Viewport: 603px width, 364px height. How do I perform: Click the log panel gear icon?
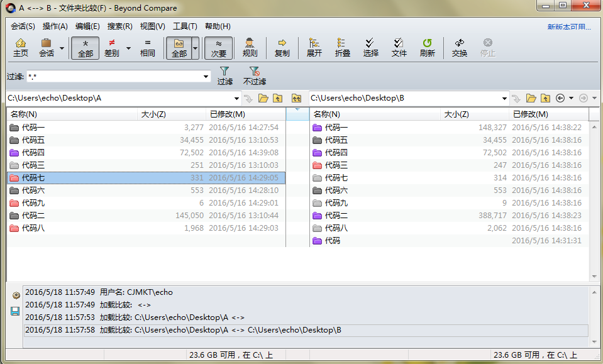coord(16,295)
